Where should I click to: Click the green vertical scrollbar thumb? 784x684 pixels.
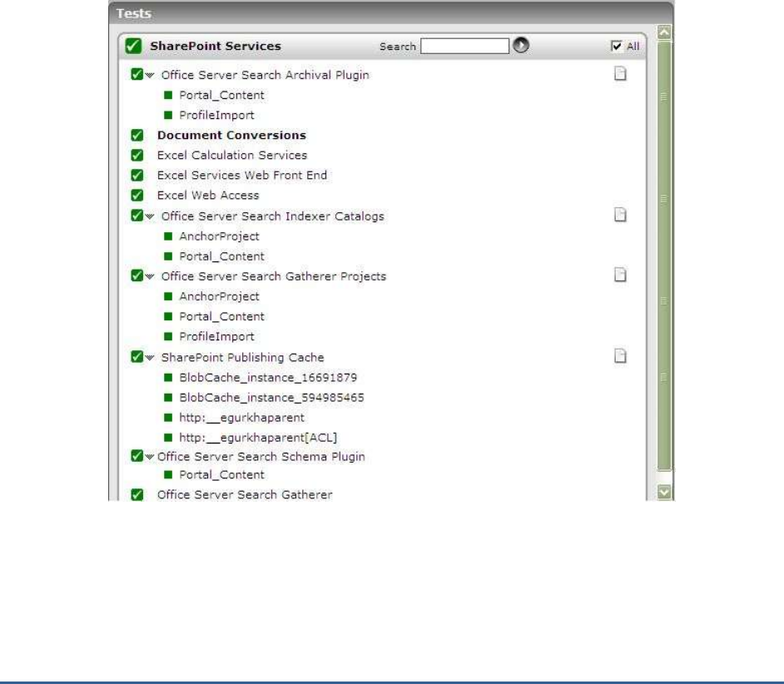664,256
